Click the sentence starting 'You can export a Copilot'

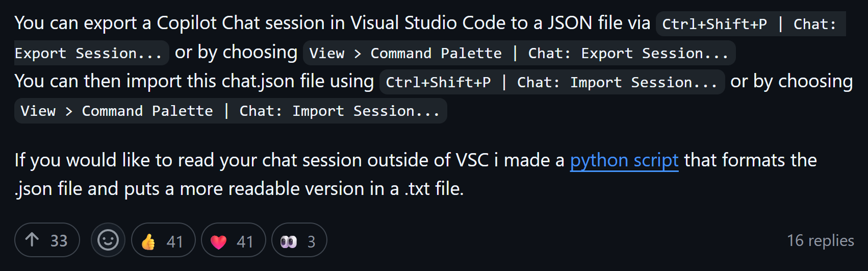tap(333, 23)
